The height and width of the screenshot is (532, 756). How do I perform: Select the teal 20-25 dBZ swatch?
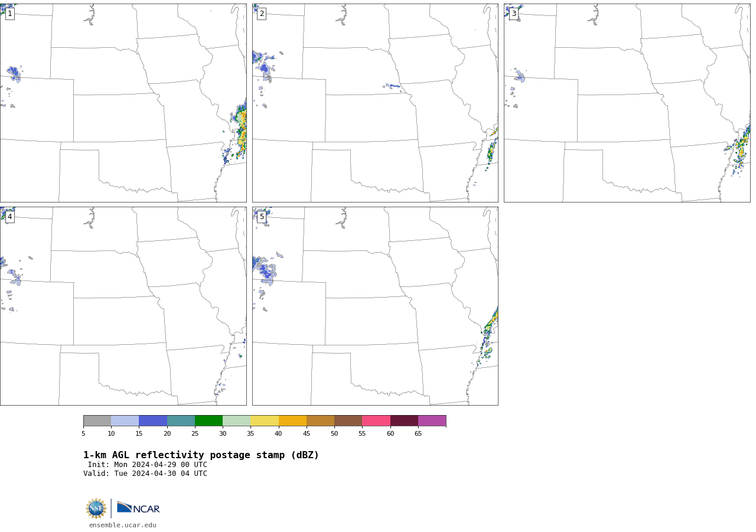coord(181,420)
